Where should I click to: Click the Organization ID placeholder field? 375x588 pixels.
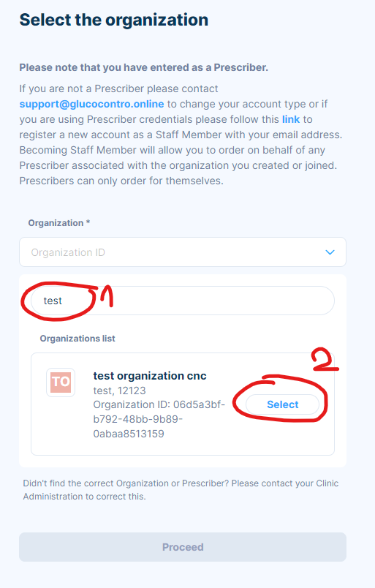(183, 252)
